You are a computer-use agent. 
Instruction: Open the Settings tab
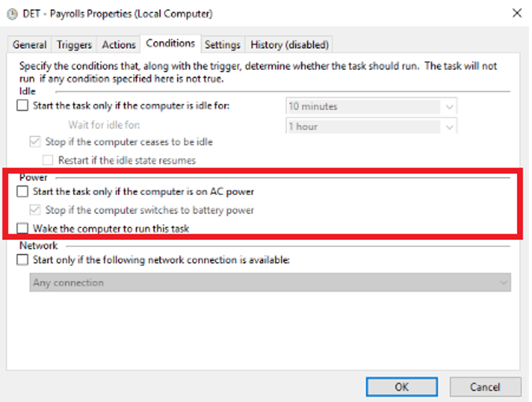(x=223, y=45)
